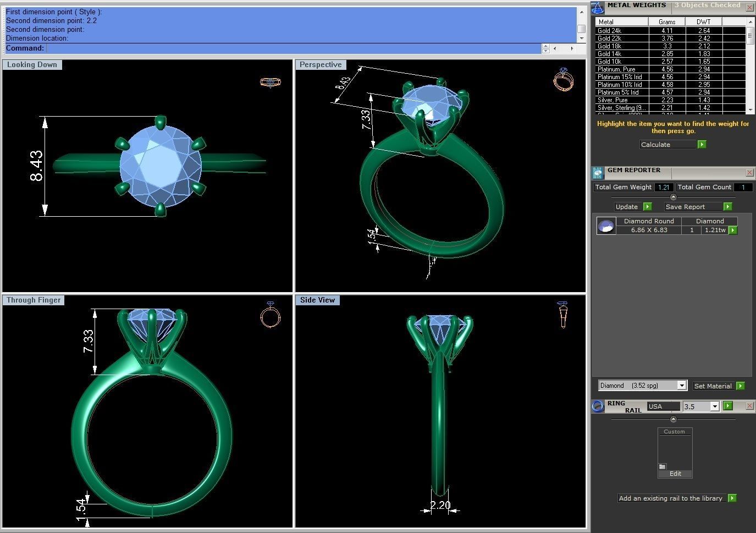Click the up arrow of the command history scrollbar

pos(581,11)
